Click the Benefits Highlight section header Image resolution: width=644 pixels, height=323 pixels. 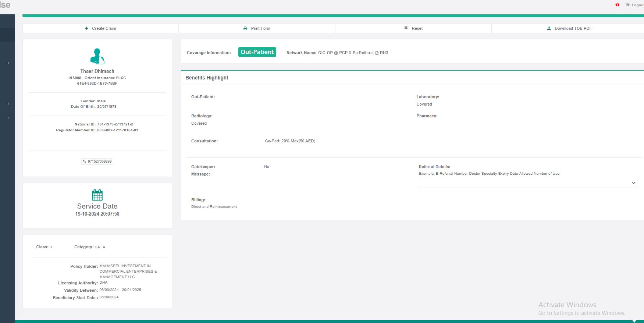[207, 78]
